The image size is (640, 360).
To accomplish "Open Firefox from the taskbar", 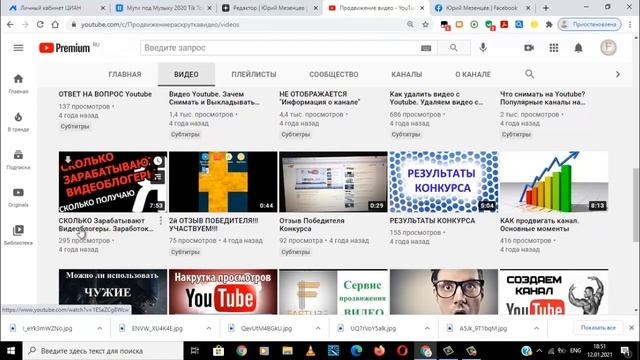I will tap(379, 351).
